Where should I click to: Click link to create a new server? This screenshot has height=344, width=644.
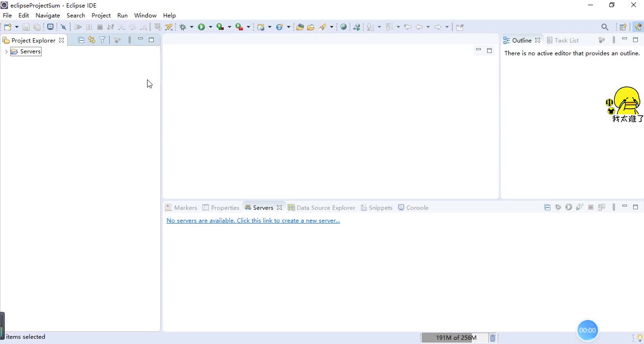(x=253, y=220)
